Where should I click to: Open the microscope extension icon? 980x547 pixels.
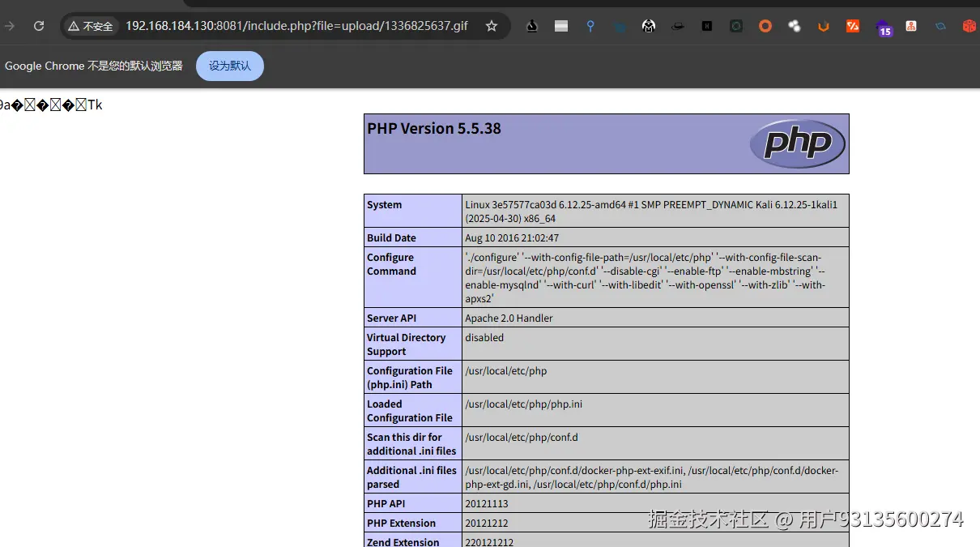pos(532,26)
